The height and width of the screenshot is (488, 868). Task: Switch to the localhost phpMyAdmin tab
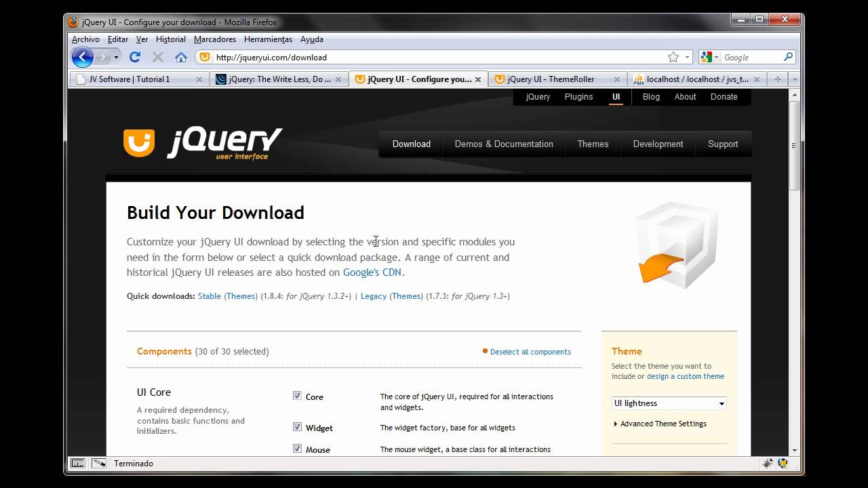click(696, 79)
